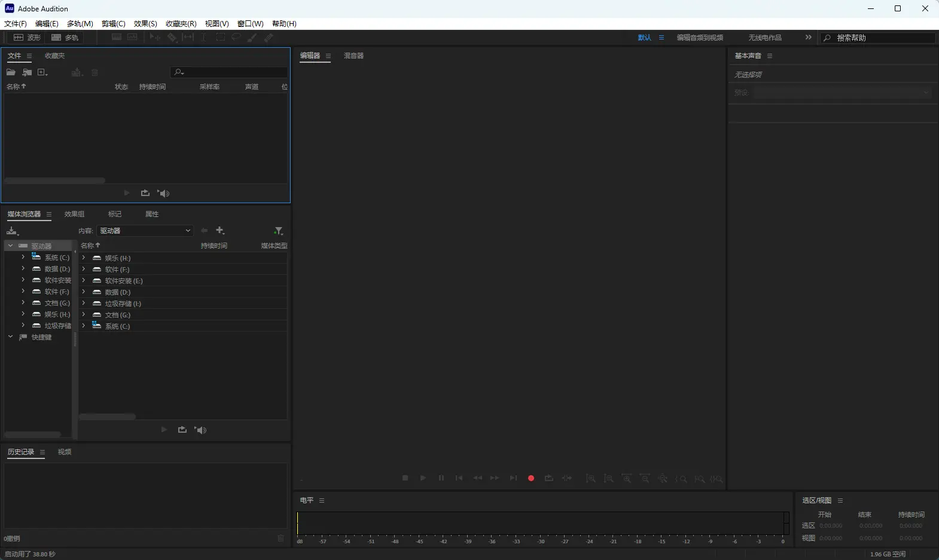
Task: Select the Time Selection tool
Action: point(204,37)
